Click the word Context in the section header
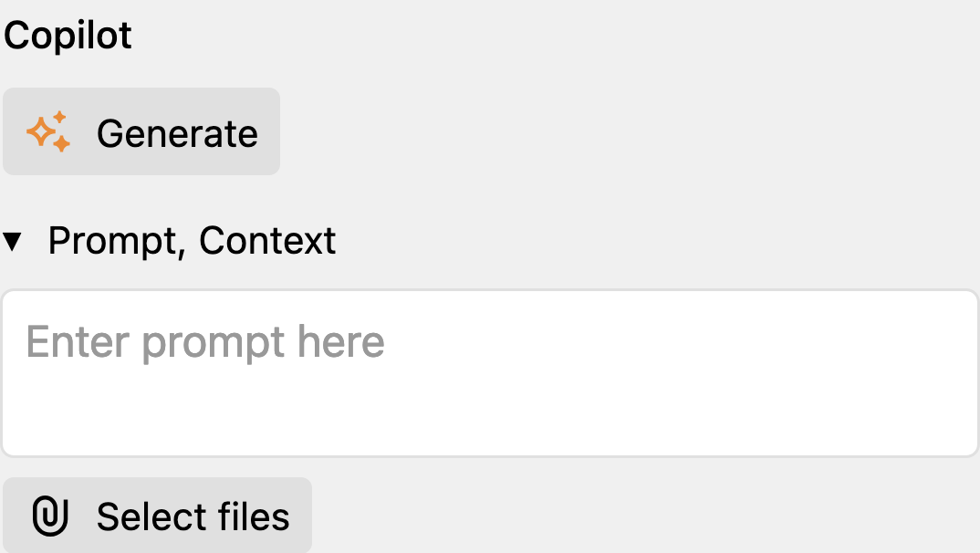980x553 pixels. point(267,241)
